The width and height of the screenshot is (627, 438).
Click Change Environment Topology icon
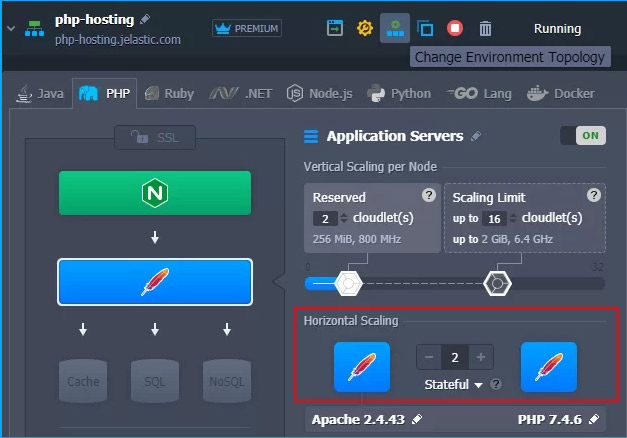coord(395,28)
